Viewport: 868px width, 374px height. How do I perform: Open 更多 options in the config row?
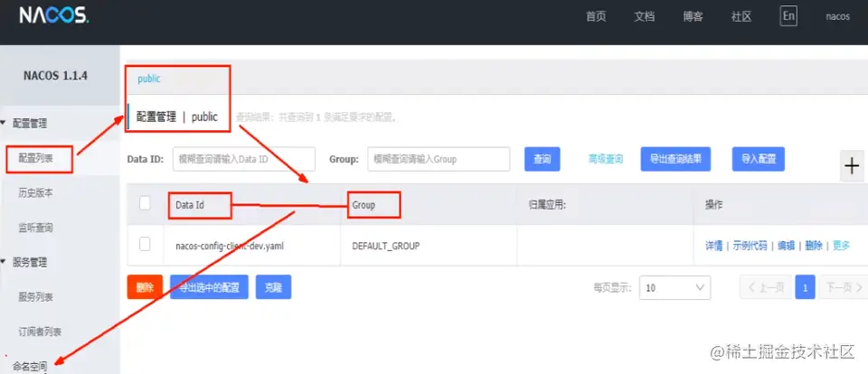click(x=842, y=246)
